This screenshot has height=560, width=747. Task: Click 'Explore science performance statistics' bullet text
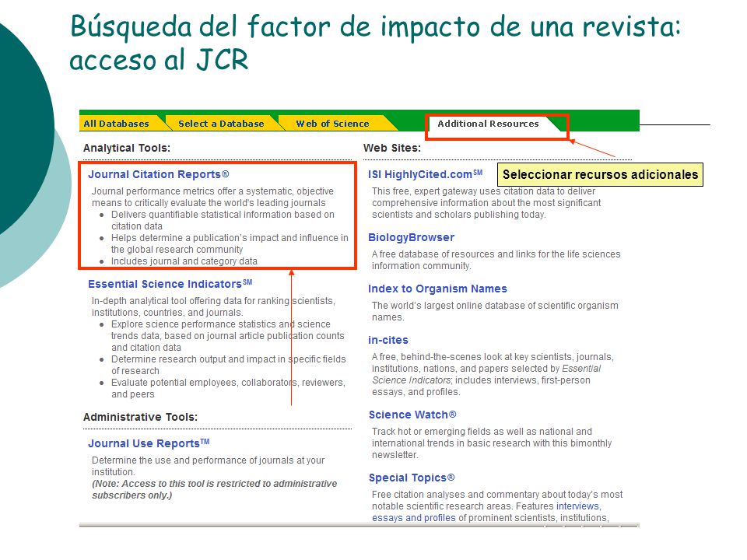pos(228,336)
